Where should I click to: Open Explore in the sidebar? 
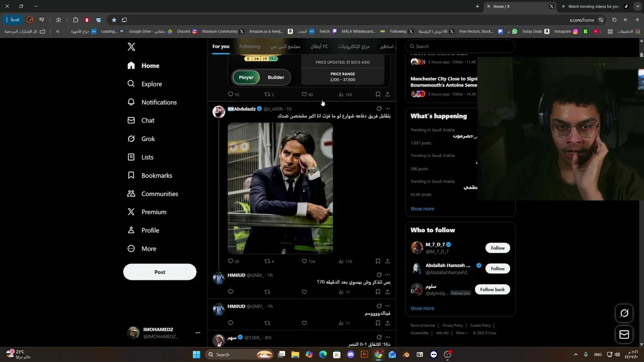tap(144, 84)
